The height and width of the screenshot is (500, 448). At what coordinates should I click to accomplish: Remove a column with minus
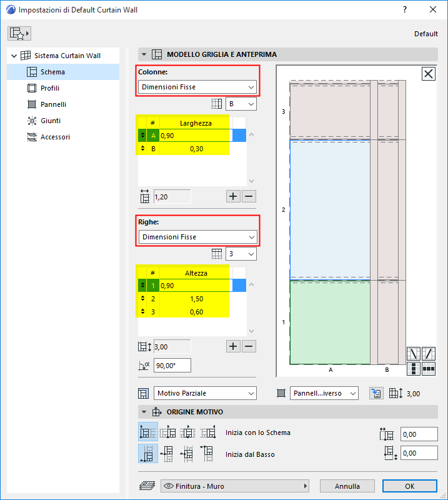(249, 196)
